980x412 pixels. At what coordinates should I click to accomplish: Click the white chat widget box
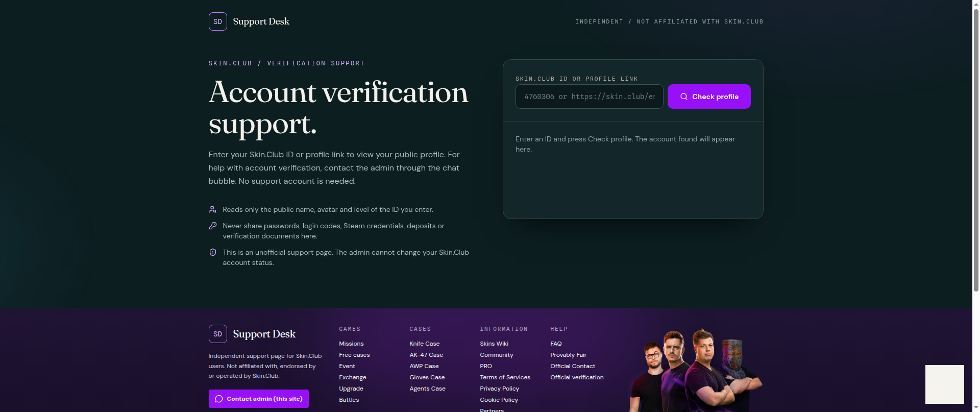pos(945,384)
